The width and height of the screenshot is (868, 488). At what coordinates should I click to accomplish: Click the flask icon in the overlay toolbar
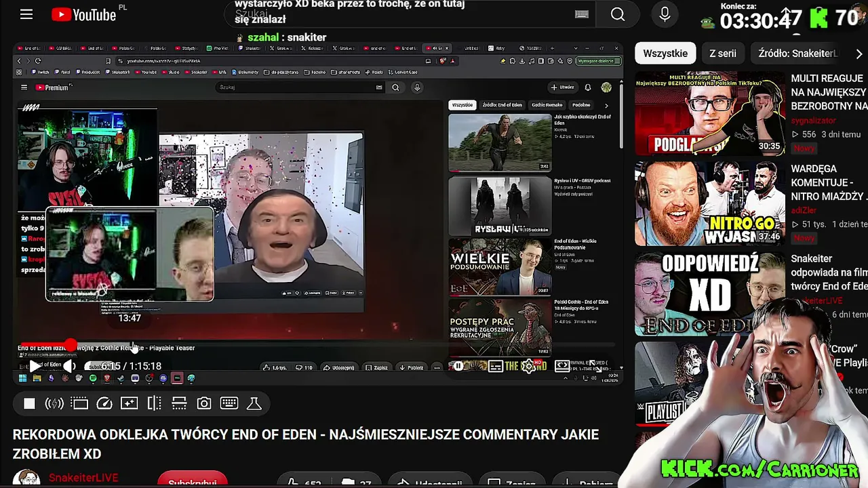[x=254, y=404]
